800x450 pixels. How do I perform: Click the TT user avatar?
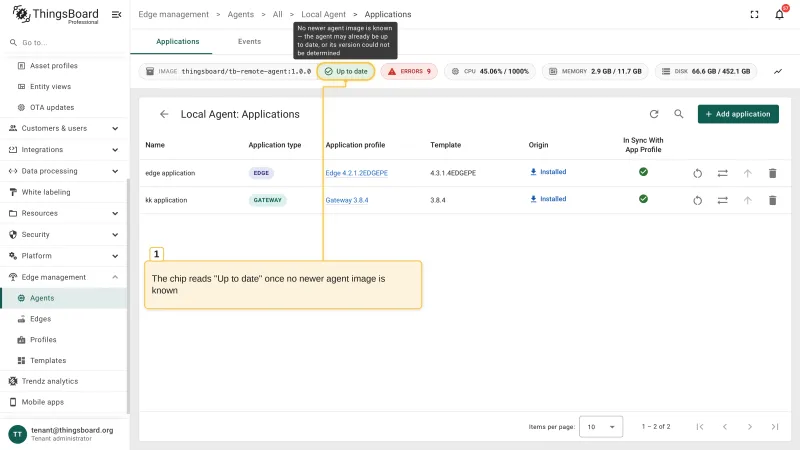pos(17,434)
